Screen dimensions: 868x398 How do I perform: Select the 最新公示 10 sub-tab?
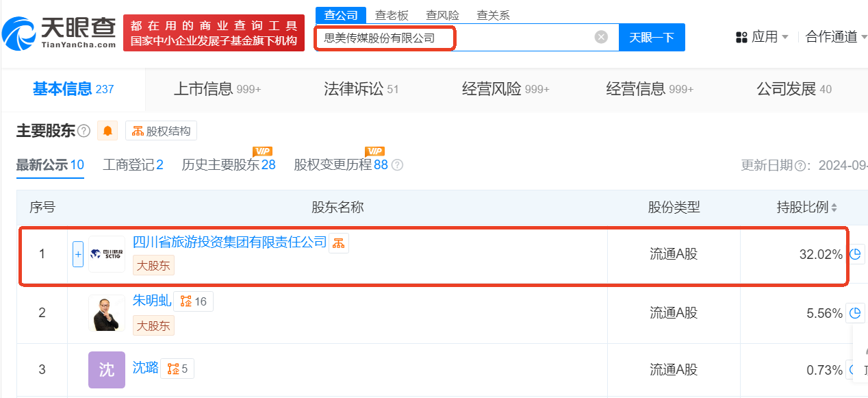pyautogui.click(x=50, y=165)
